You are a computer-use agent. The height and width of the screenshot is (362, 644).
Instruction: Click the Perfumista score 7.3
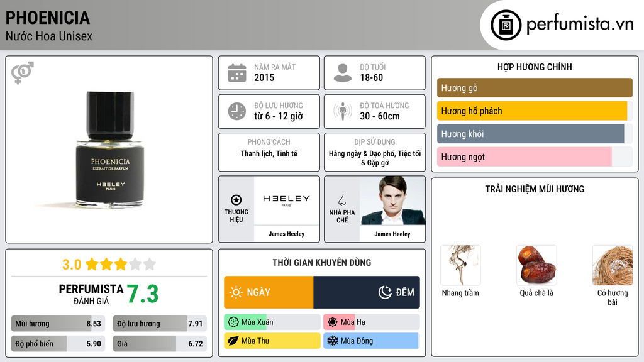[142, 294]
